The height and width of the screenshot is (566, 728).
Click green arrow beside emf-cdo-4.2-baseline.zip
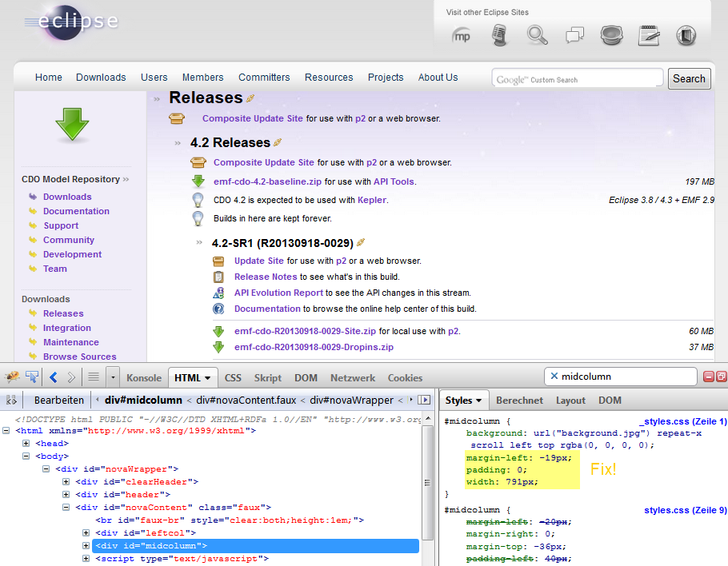[198, 181]
